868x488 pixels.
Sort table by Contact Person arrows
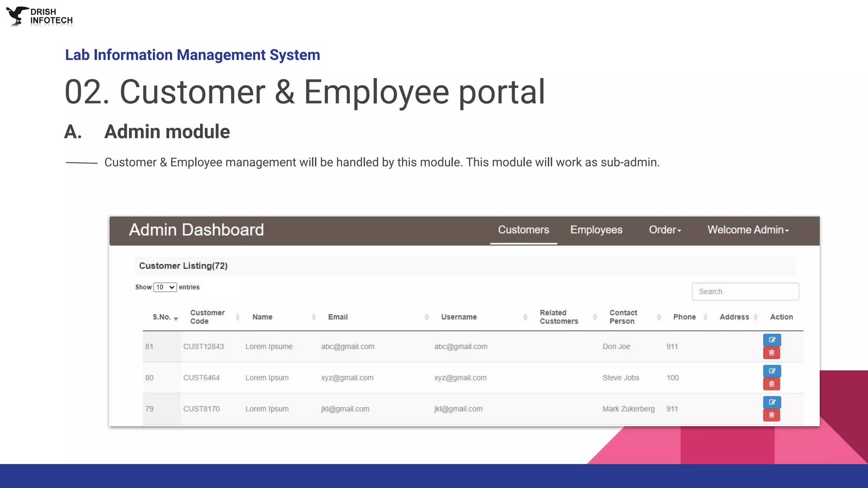tap(659, 317)
